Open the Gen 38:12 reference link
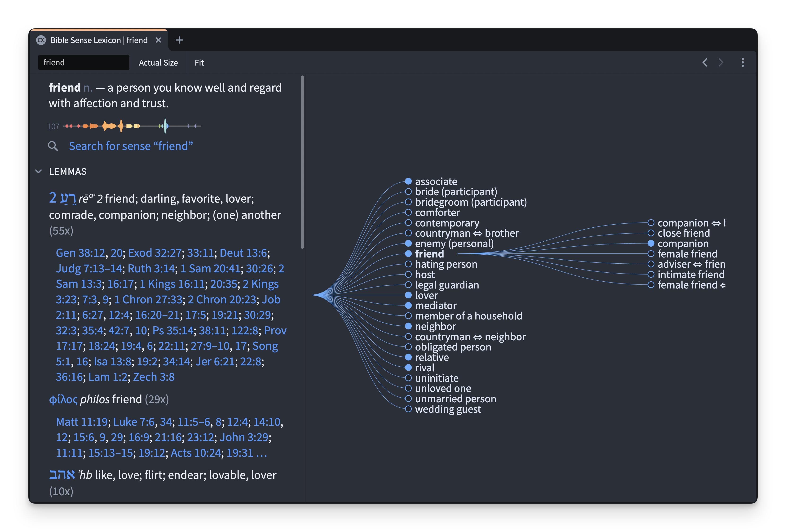Viewport: 786px width, 532px height. click(80, 253)
